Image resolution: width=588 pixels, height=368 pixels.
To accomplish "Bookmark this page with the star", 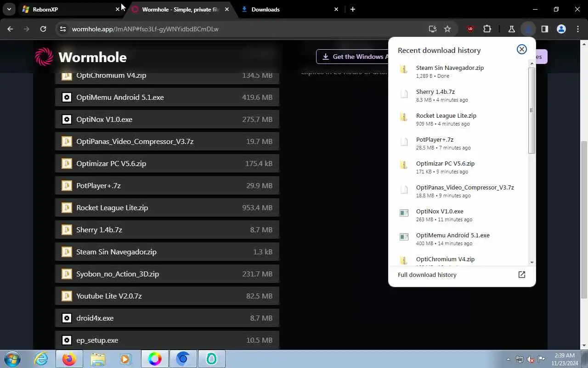I will click(x=447, y=29).
